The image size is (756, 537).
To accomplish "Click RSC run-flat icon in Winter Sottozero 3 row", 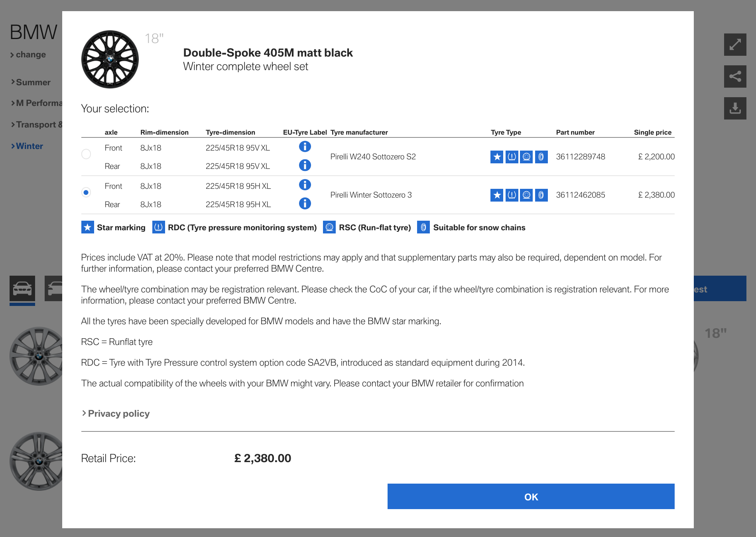I will [526, 195].
